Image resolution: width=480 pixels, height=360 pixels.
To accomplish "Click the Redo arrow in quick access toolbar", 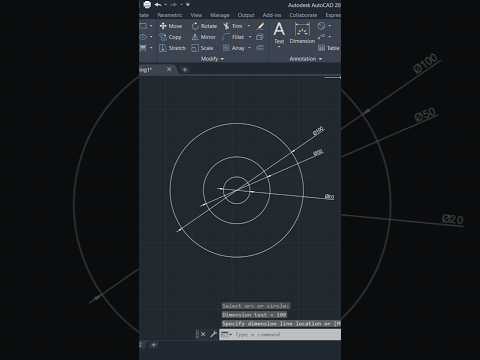I will coord(174,5).
